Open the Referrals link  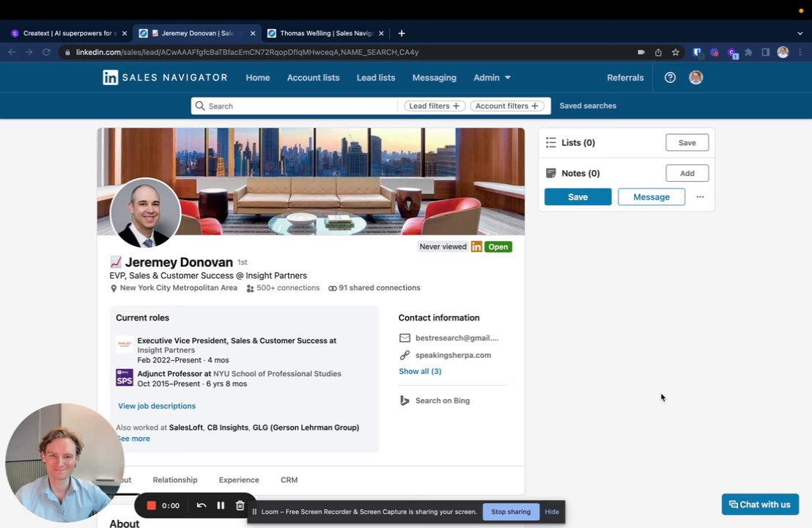click(625, 77)
